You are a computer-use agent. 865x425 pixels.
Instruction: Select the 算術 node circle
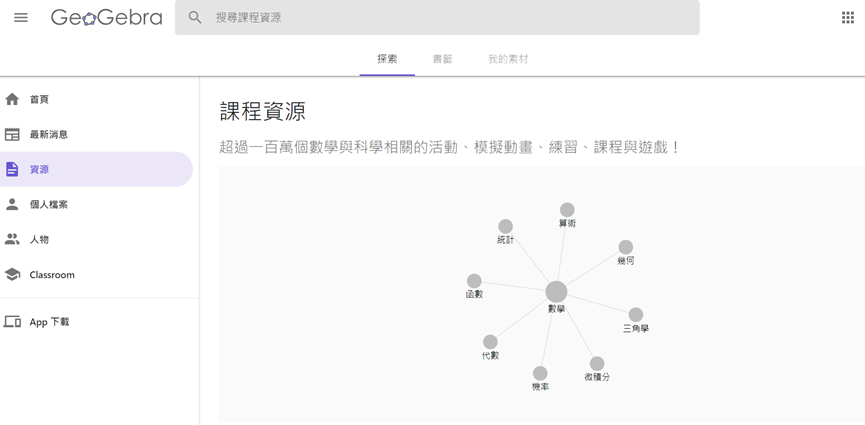[567, 210]
